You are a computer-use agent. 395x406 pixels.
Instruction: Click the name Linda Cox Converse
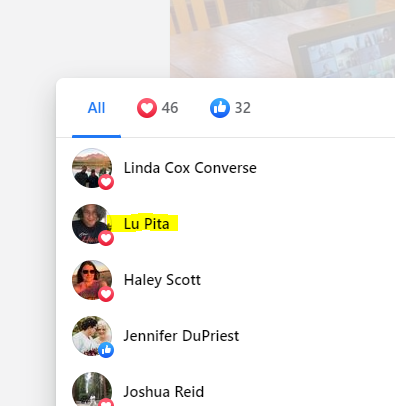(190, 168)
